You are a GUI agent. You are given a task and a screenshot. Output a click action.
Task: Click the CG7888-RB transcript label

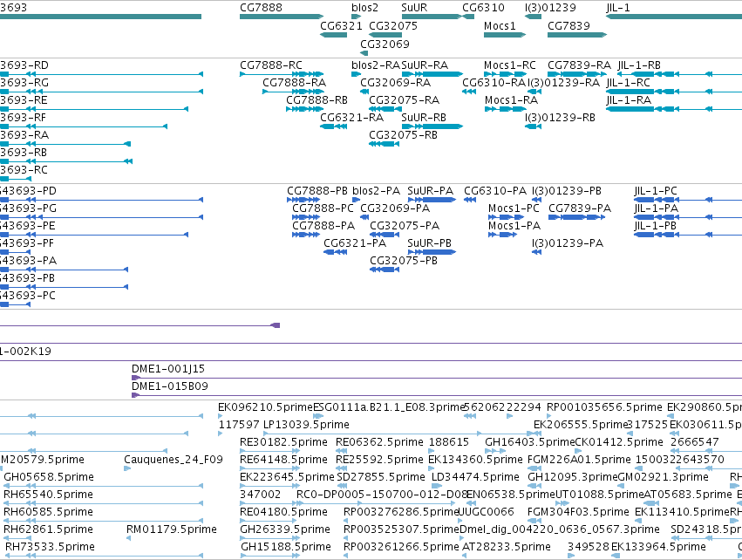pyautogui.click(x=317, y=100)
